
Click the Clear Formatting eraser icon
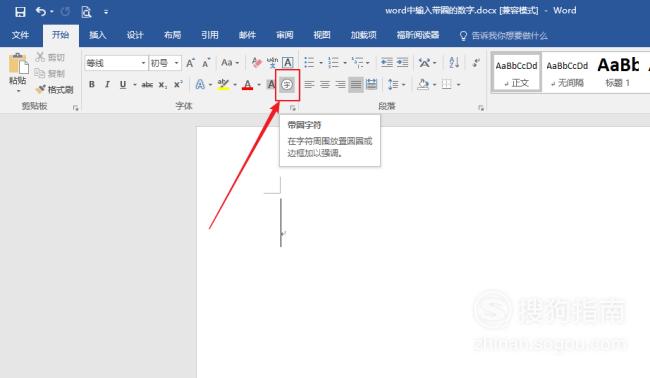[x=257, y=63]
